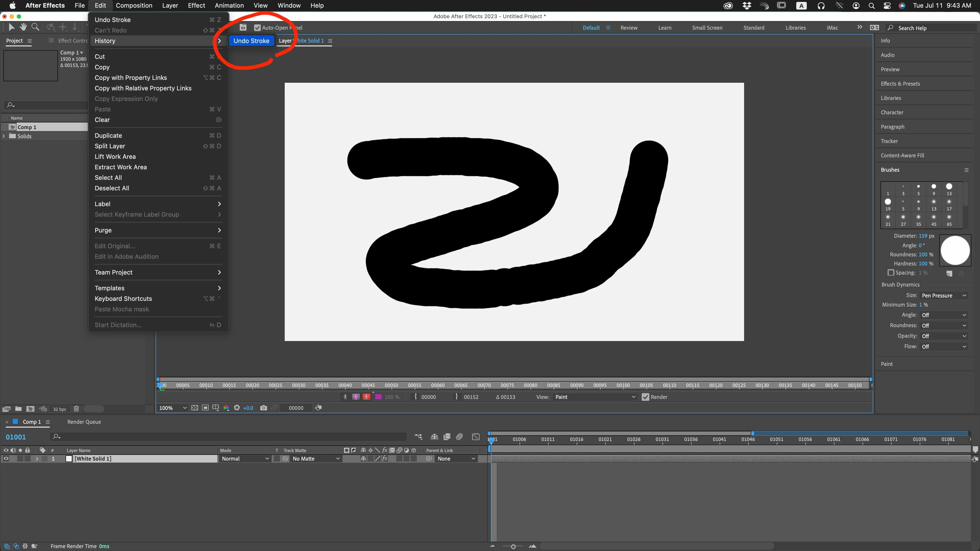
Task: Open show channel color management icon
Action: tap(226, 408)
